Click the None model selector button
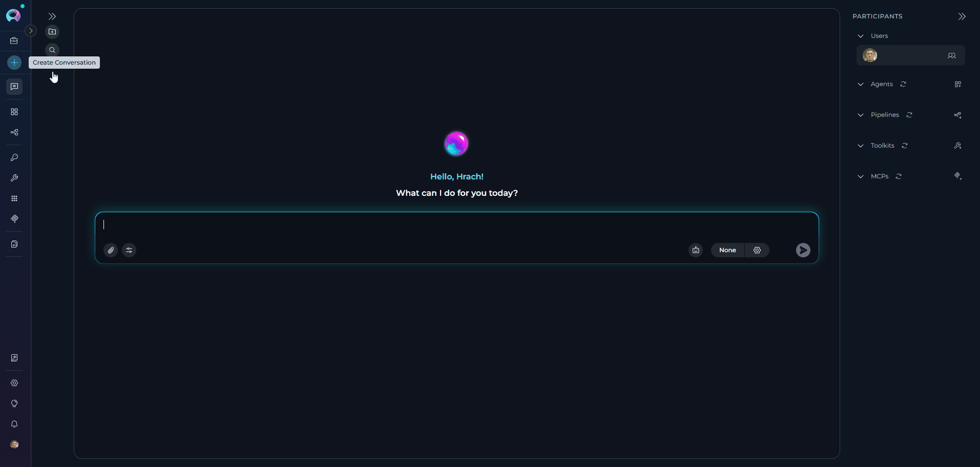Screen dimensions: 980x467 727,250
